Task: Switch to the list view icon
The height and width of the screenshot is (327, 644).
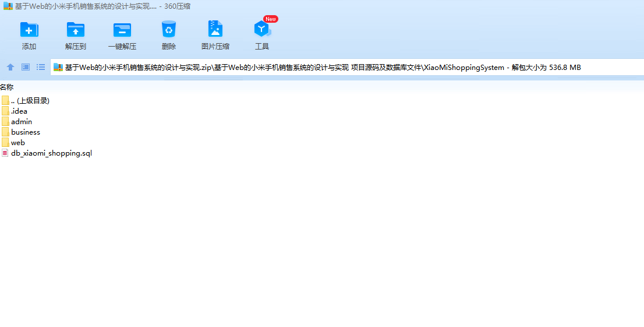Action: (41, 67)
